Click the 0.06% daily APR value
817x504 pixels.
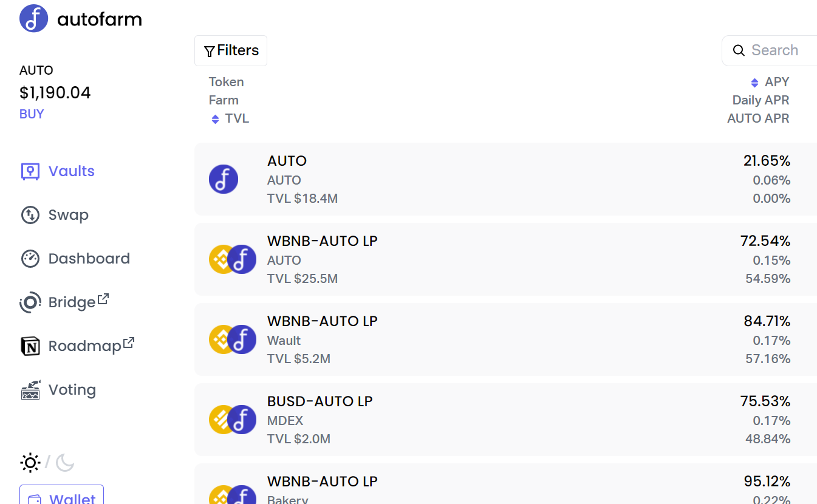point(771,180)
